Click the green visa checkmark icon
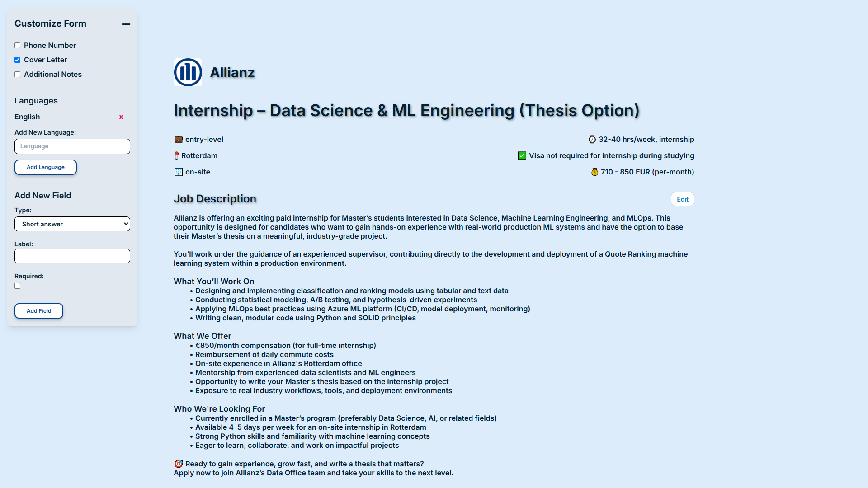 [522, 156]
